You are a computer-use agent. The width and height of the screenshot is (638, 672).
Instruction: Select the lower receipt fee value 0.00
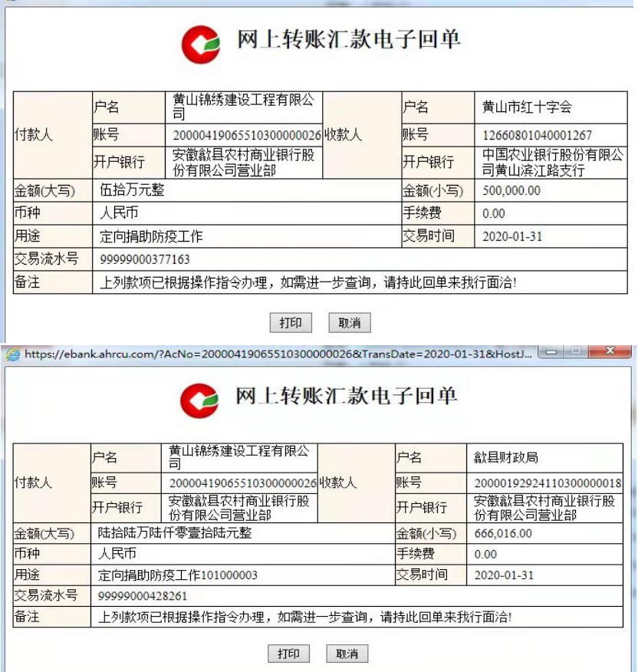pos(485,555)
